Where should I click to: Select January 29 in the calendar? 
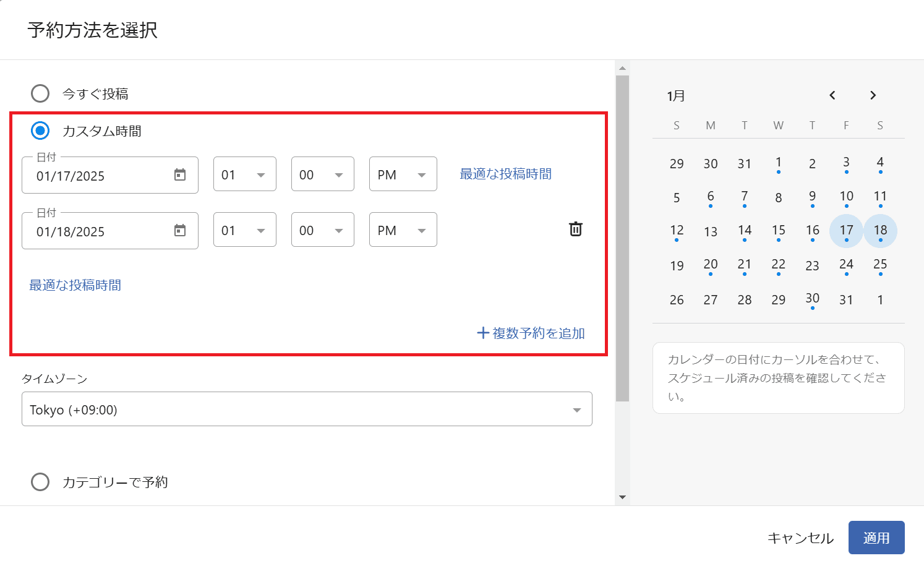click(779, 299)
